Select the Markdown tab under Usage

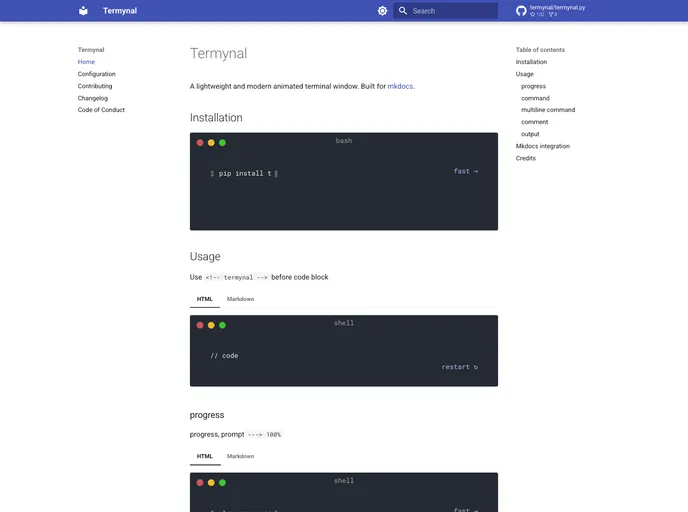(240, 299)
